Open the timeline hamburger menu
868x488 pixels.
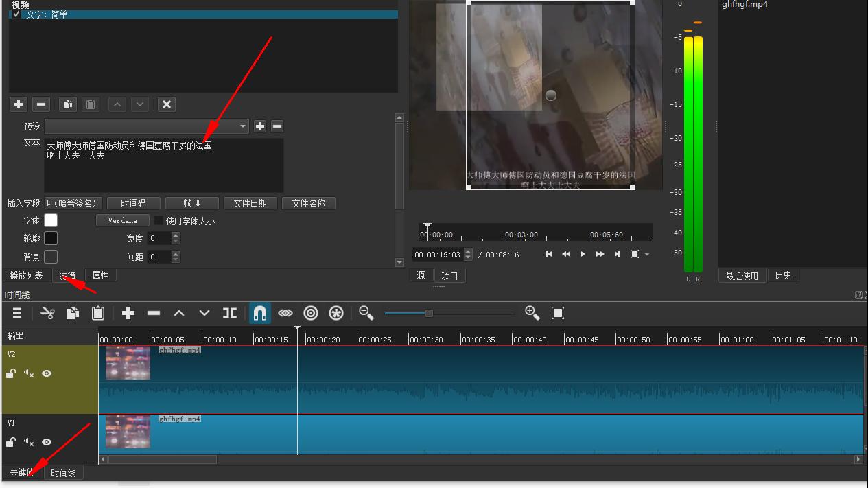[x=17, y=313]
